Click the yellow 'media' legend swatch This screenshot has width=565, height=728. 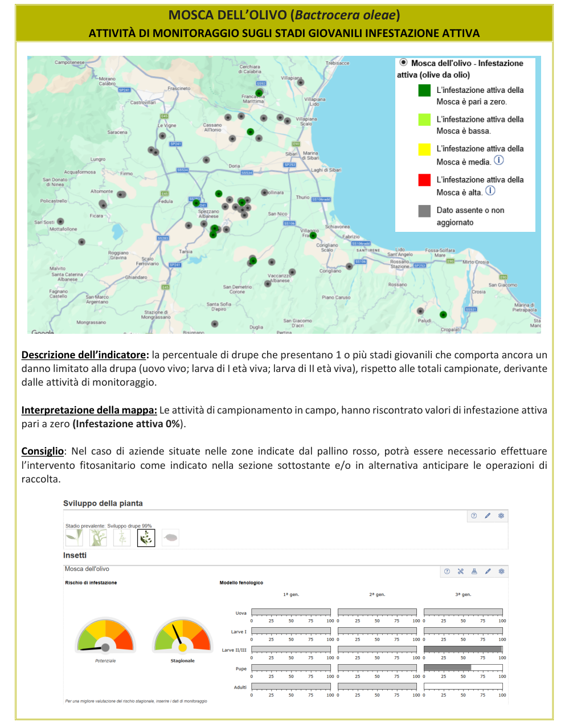coord(424,149)
